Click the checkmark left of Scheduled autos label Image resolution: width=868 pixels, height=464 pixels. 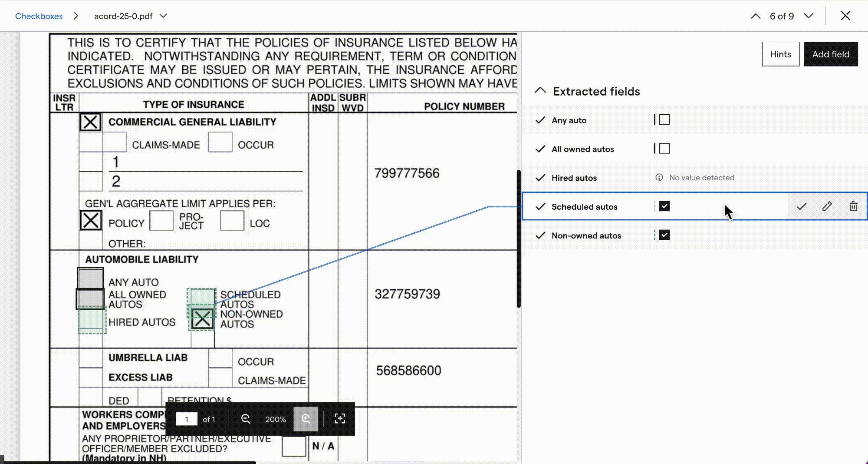[x=540, y=207]
